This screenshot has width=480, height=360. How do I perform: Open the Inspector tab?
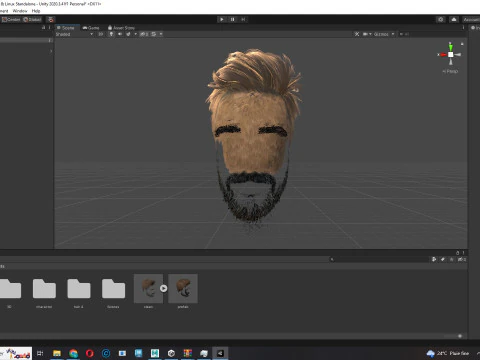coord(475,28)
